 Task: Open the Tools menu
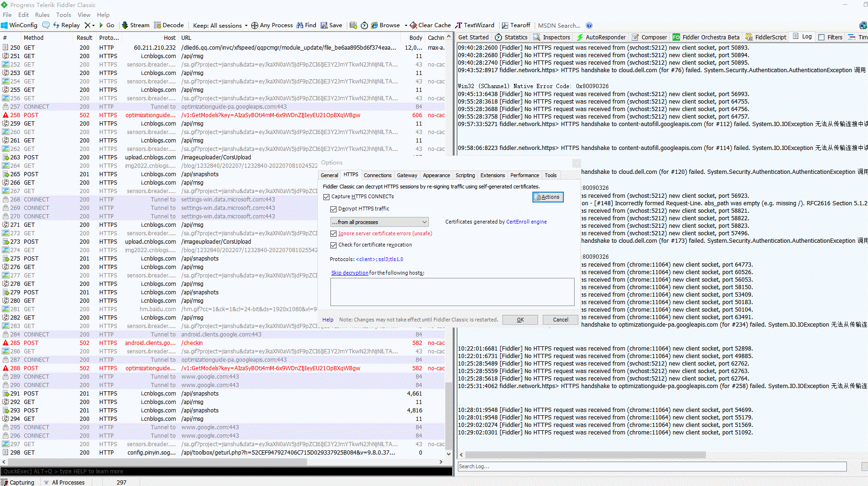[64, 15]
